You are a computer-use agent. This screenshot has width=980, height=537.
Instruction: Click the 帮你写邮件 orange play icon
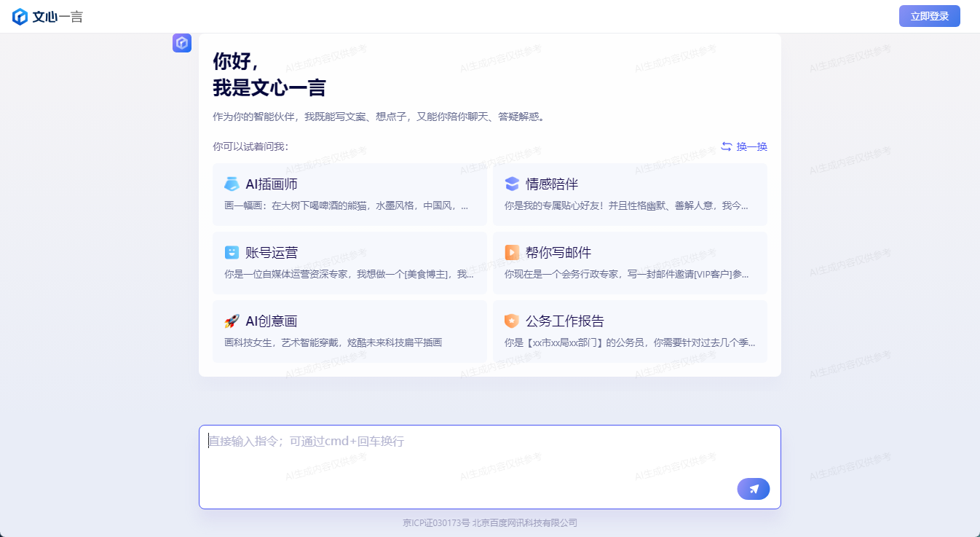click(x=512, y=253)
